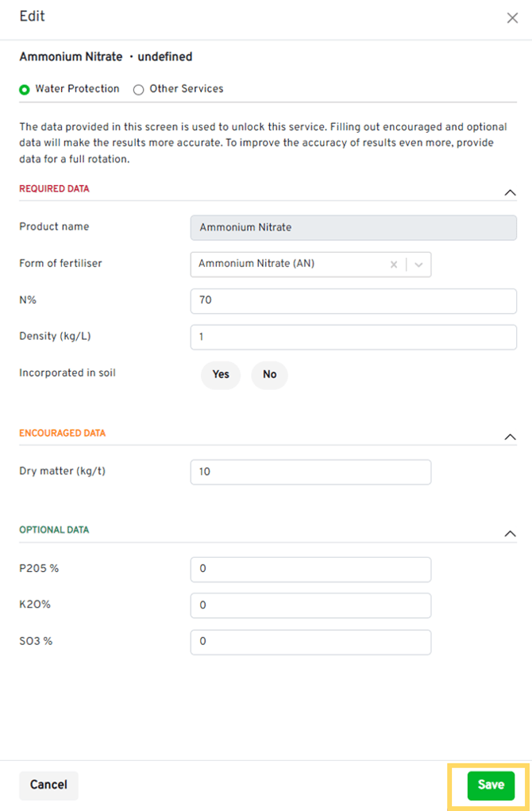The image size is (532, 811).
Task: Select the Water Protection radio button
Action: coord(25,90)
